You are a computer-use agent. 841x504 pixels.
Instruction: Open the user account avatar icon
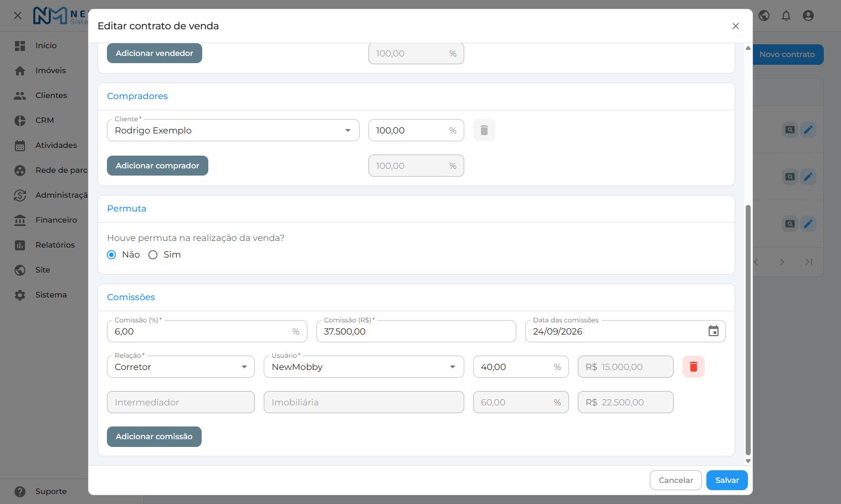[x=808, y=16]
